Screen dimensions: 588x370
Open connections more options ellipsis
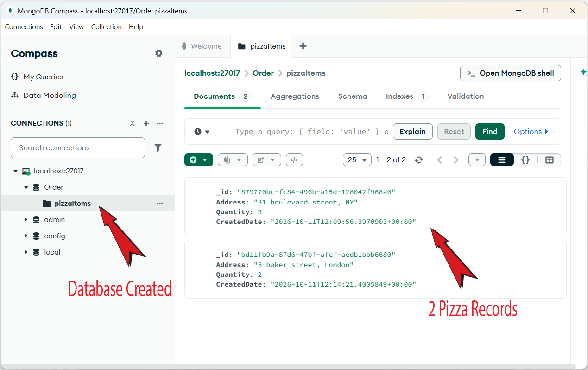[x=160, y=123]
